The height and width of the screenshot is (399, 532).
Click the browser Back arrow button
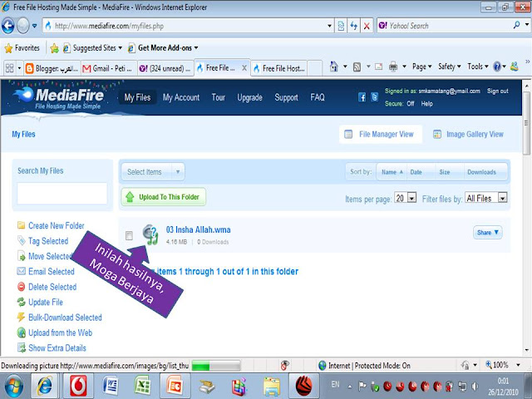8,26
